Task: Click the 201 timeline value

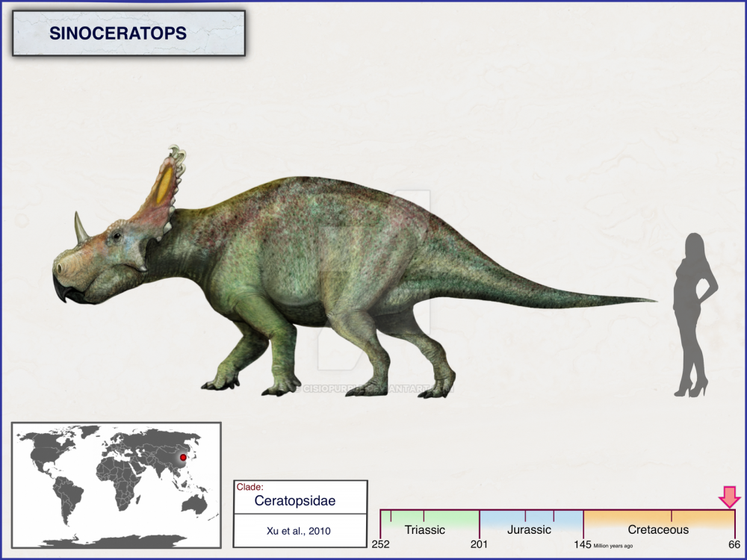Action: point(479,544)
